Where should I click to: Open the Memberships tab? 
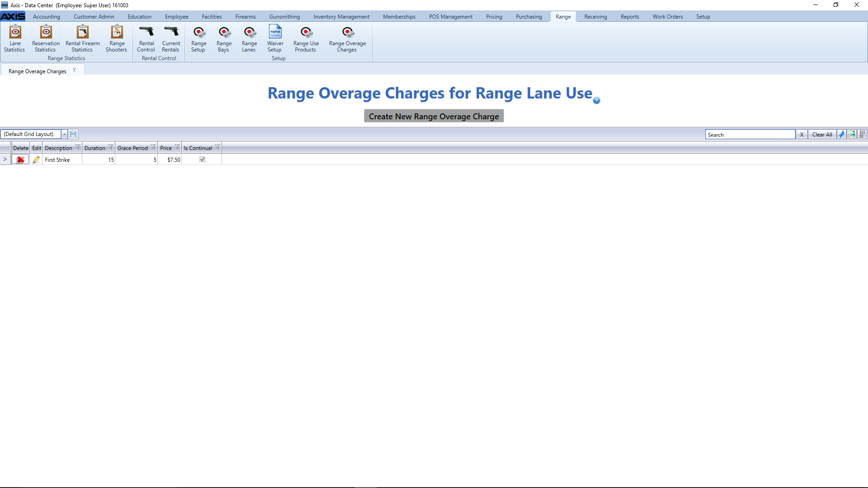(x=399, y=17)
